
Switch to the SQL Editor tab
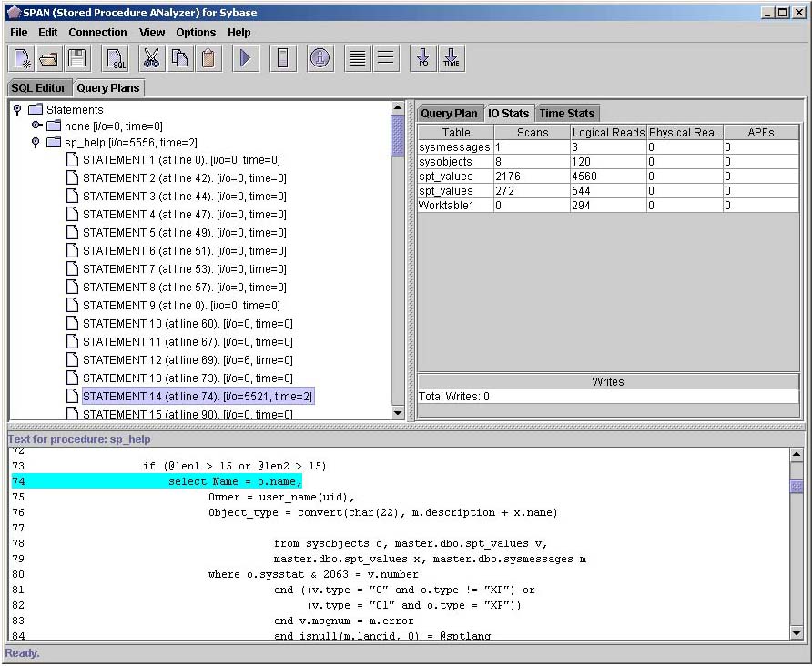(39, 88)
